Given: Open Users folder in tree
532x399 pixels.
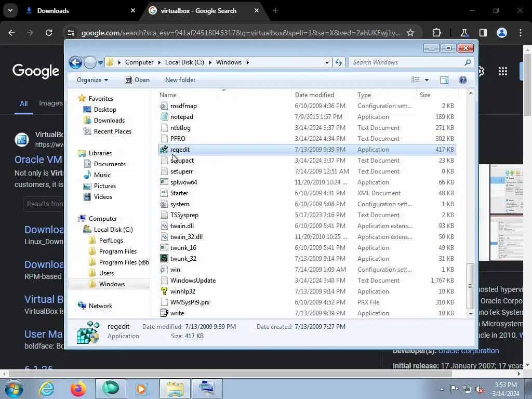Looking at the screenshot, I should coord(101,273).
